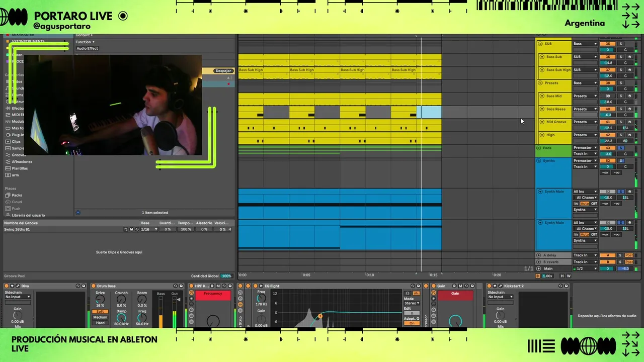Select Drum Buss Medium compression button
The width and height of the screenshot is (644, 362).
100,317
